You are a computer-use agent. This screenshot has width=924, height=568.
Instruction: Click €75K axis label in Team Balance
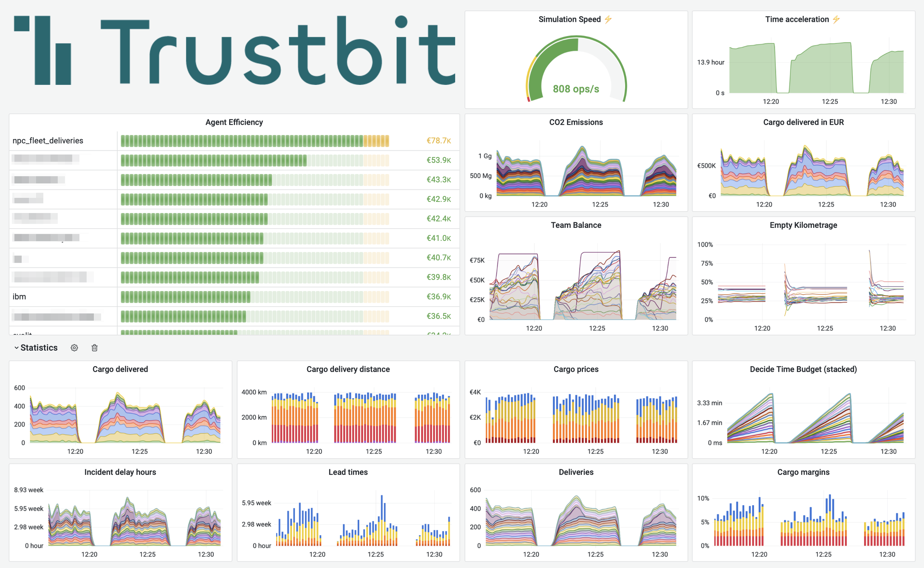[x=477, y=260]
